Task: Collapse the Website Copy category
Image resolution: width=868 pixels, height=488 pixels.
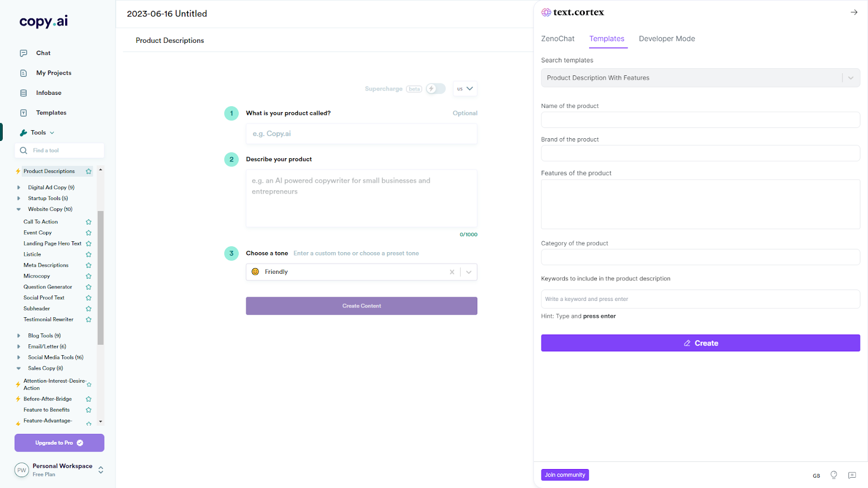Action: click(18, 209)
